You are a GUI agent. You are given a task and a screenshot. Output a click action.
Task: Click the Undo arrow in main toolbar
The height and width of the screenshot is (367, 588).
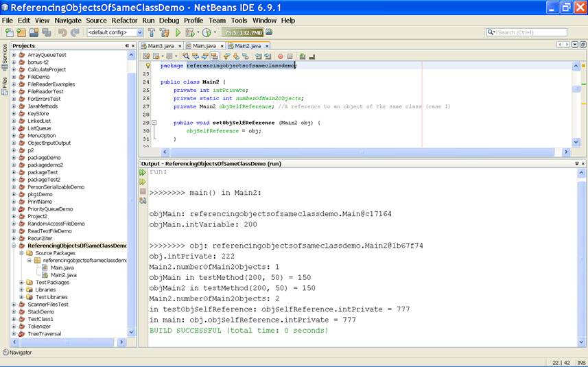pyautogui.click(x=62, y=32)
